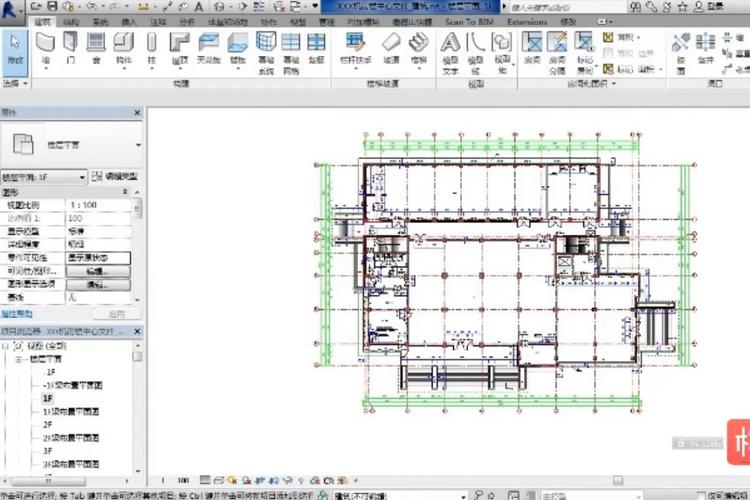Select the Mullion (竖梃) tool
Image resolution: width=750 pixels, height=500 pixels.
coord(316,49)
